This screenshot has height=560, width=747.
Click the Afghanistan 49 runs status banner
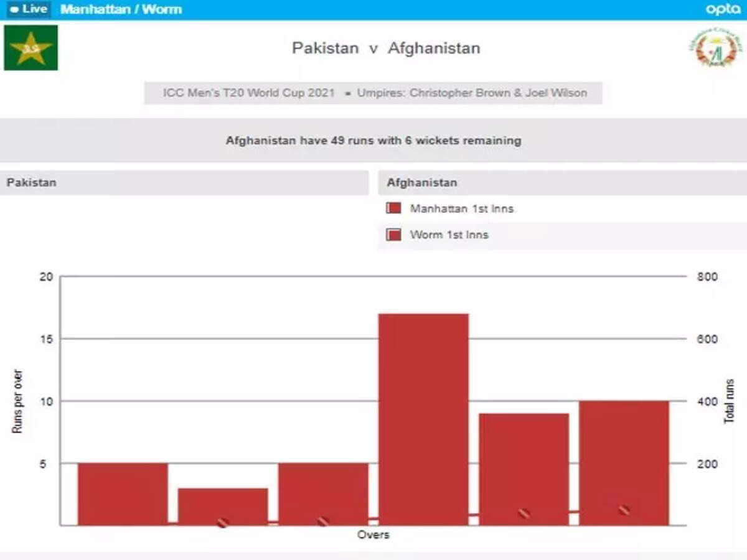point(374,141)
